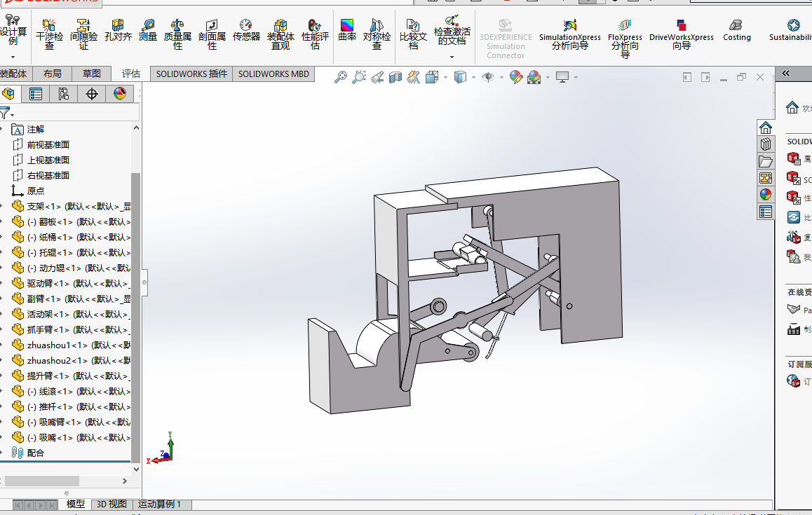Toggle Section View in view toolbar
812x515 pixels.
click(395, 77)
